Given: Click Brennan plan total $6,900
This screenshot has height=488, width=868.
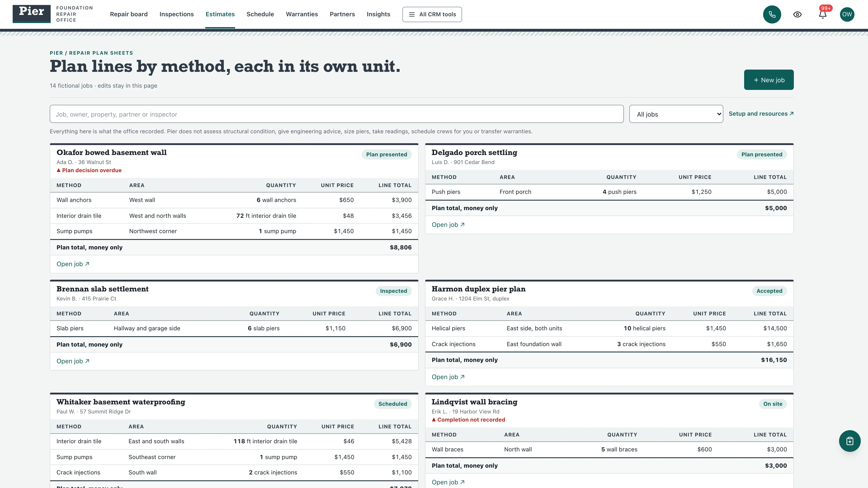Looking at the screenshot, I should [401, 345].
